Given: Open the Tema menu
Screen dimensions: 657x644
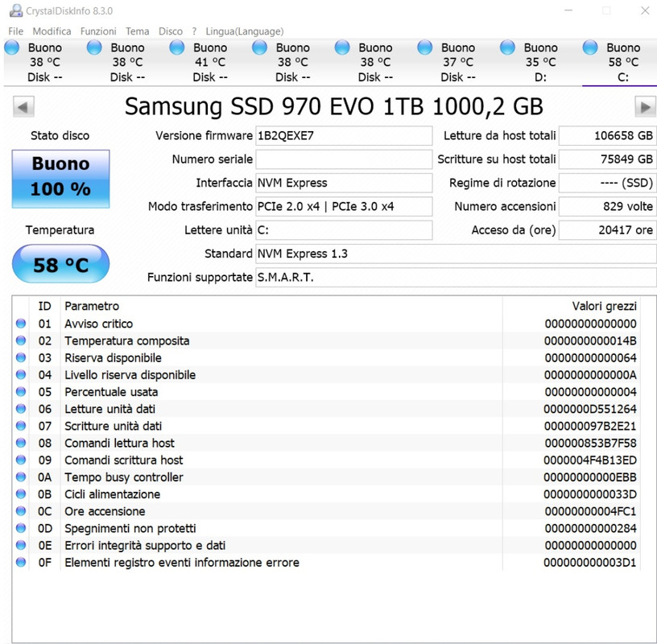Looking at the screenshot, I should pyautogui.click(x=138, y=31).
